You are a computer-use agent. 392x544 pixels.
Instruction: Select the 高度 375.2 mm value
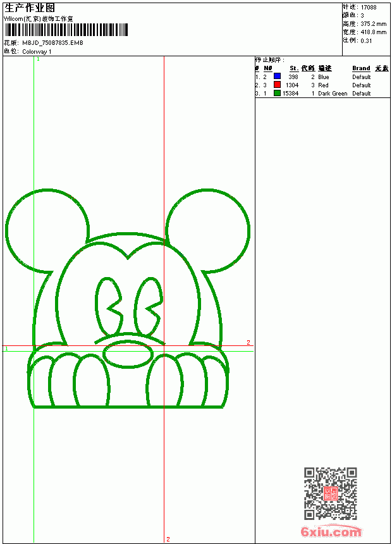(374, 24)
